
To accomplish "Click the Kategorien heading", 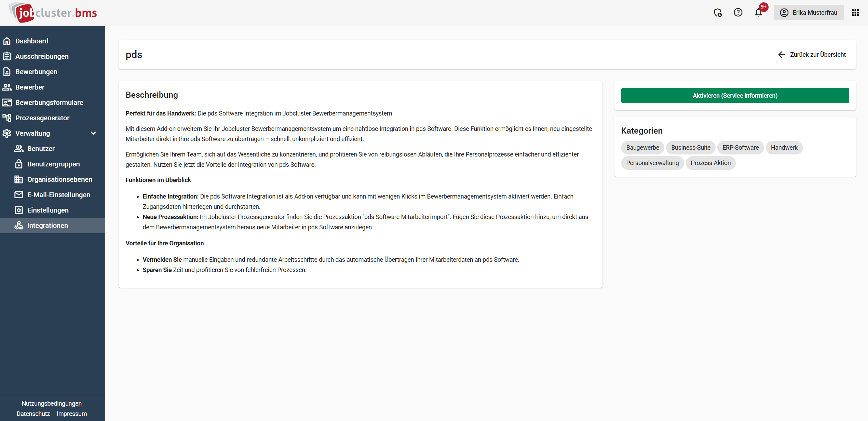I will pyautogui.click(x=642, y=131).
